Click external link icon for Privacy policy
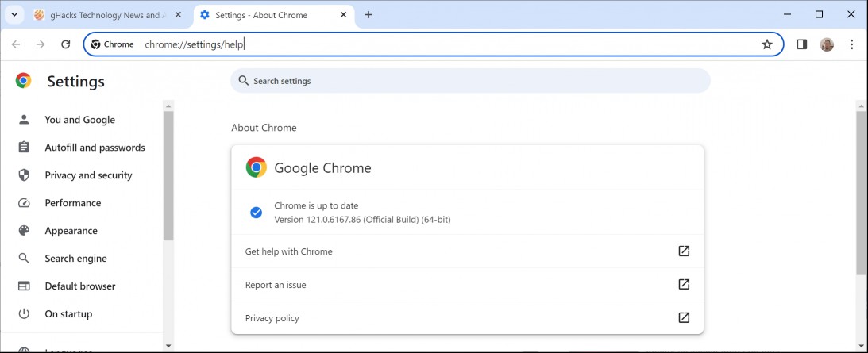 tap(684, 317)
